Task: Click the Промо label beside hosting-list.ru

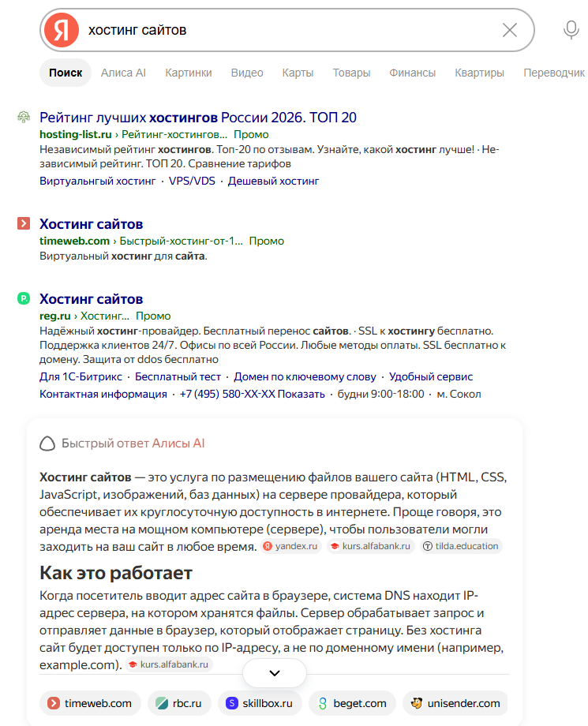Action: click(x=251, y=134)
